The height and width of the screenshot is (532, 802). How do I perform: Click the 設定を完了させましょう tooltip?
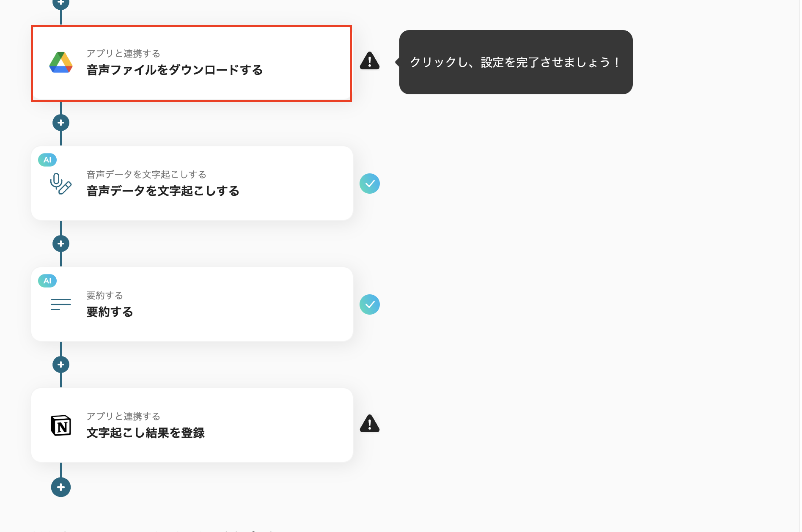[514, 62]
